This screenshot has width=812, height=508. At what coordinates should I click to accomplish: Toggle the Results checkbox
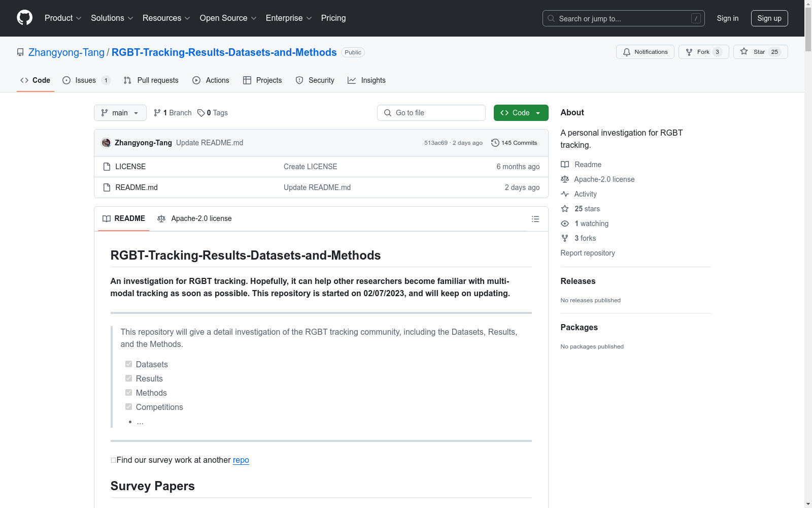128,378
